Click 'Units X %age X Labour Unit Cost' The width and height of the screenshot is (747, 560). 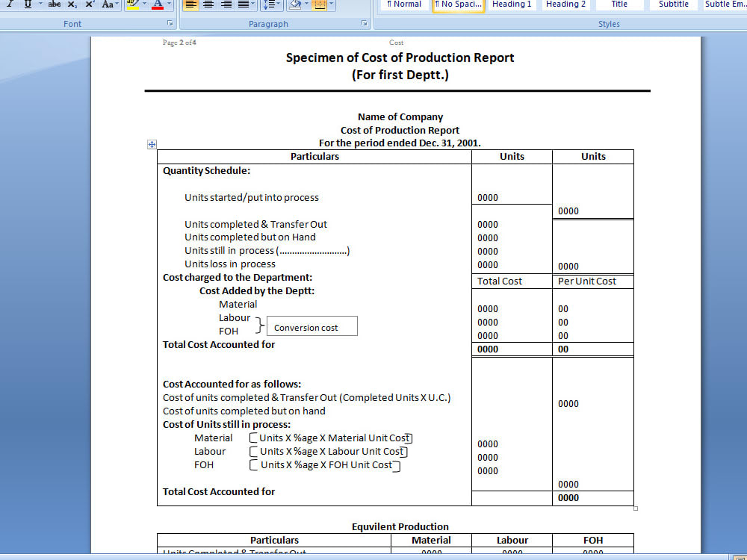(332, 452)
